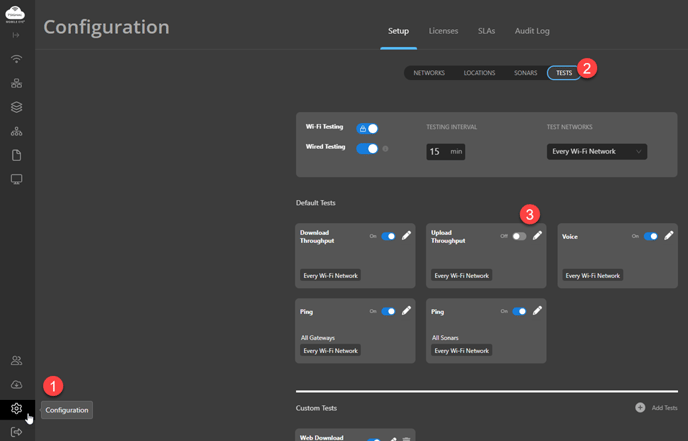Click Every Wi-Fi Network tag under Voice
The image size is (688, 441).
[x=592, y=276]
